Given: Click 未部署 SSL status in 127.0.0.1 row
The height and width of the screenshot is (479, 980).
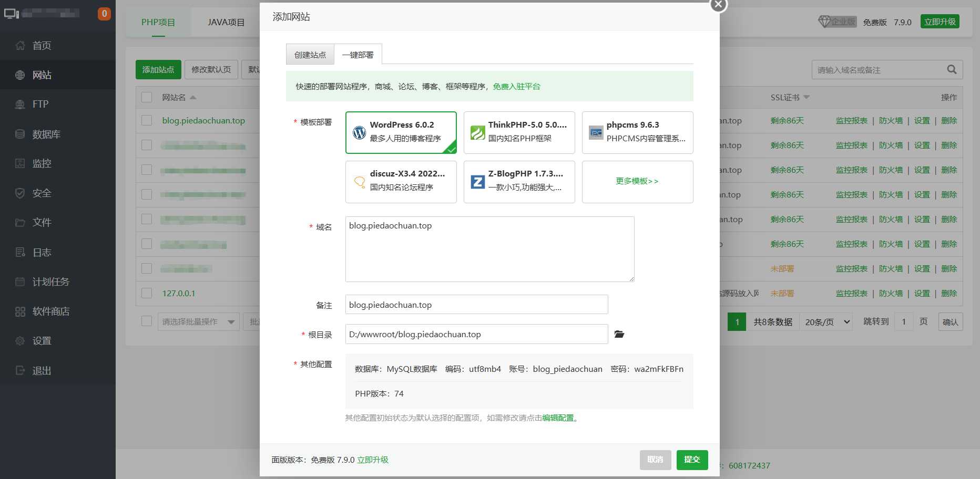Looking at the screenshot, I should pyautogui.click(x=782, y=293).
